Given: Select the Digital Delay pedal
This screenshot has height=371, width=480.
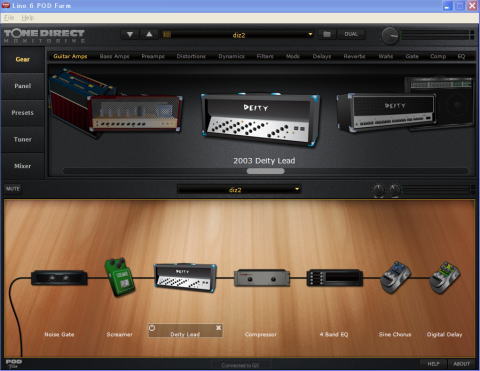Looking at the screenshot, I should [445, 277].
